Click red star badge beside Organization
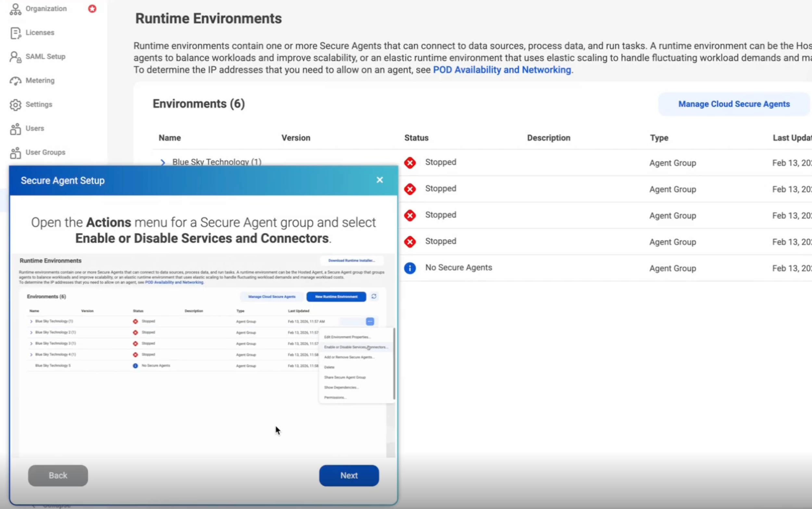 point(92,9)
